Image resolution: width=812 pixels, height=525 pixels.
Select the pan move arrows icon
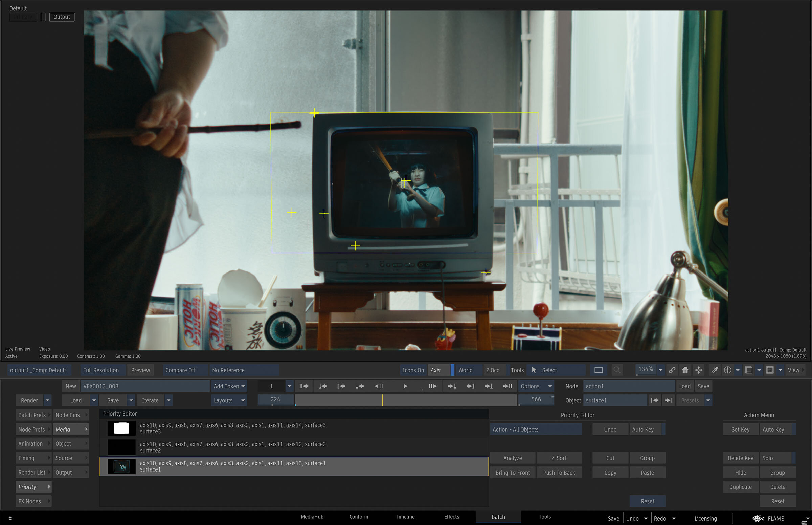pyautogui.click(x=699, y=370)
